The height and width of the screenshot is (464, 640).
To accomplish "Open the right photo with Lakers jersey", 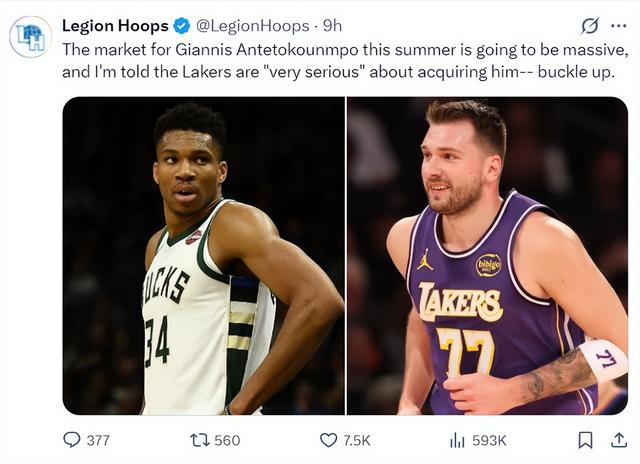I will click(487, 255).
